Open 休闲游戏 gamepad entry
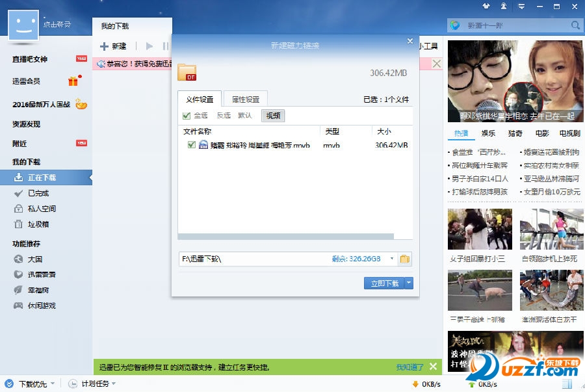Image resolution: width=585 pixels, height=392 pixels. [34, 306]
